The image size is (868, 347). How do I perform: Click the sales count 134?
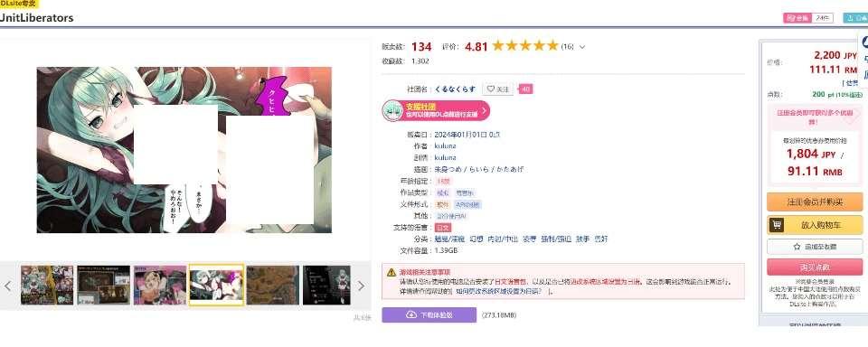(x=421, y=46)
